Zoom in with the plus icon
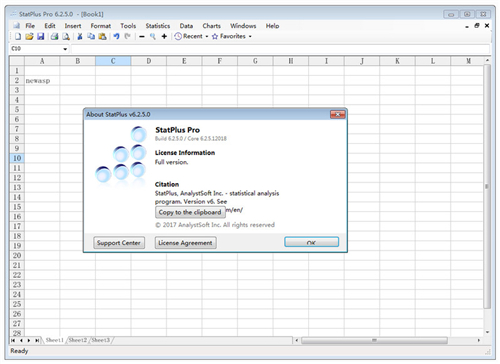 click(x=164, y=36)
